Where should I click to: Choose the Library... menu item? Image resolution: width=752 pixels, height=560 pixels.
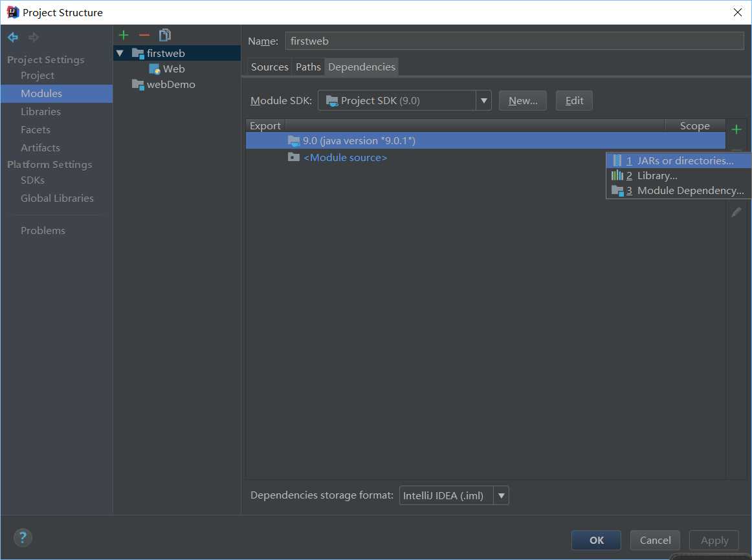coord(679,175)
